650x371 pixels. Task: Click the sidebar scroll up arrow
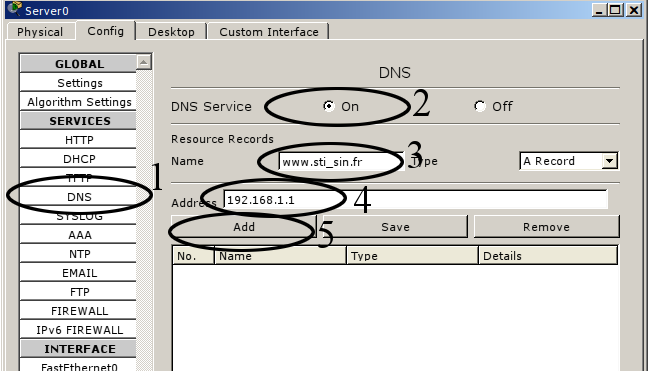pos(144,63)
